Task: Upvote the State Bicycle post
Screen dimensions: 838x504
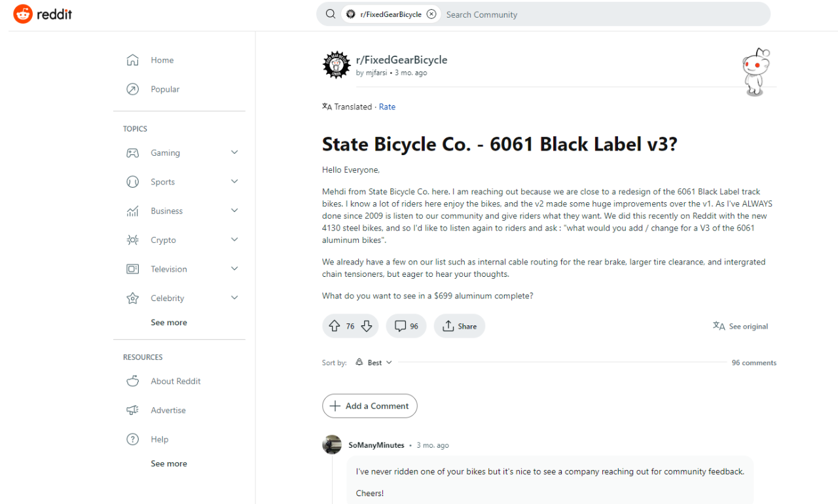Action: tap(335, 326)
